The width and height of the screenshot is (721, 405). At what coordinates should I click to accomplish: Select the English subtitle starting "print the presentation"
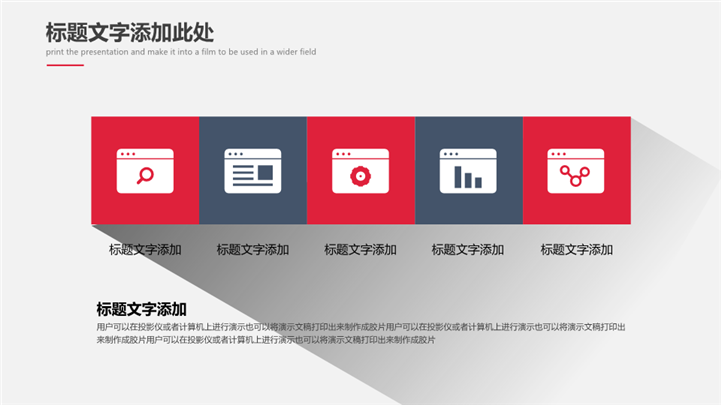[x=181, y=52]
